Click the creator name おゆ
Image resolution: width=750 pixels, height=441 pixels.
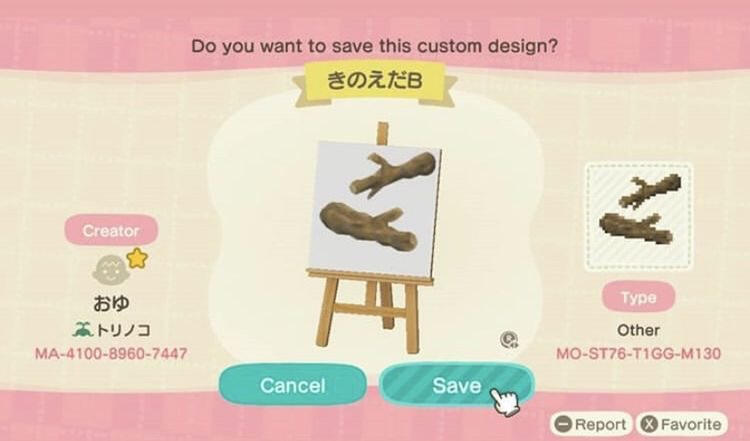point(111,303)
